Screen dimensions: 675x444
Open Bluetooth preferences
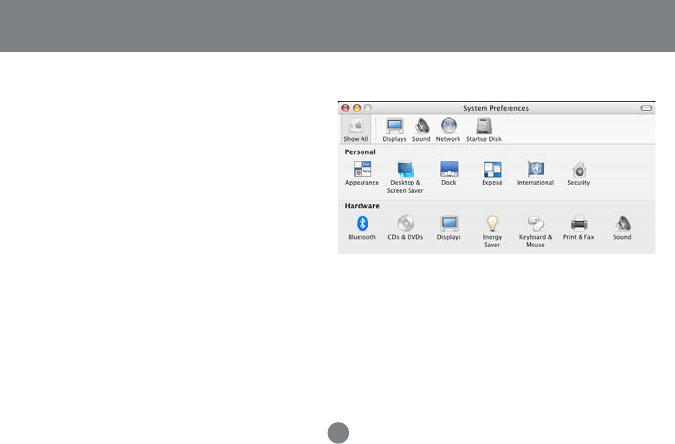pyautogui.click(x=362, y=228)
